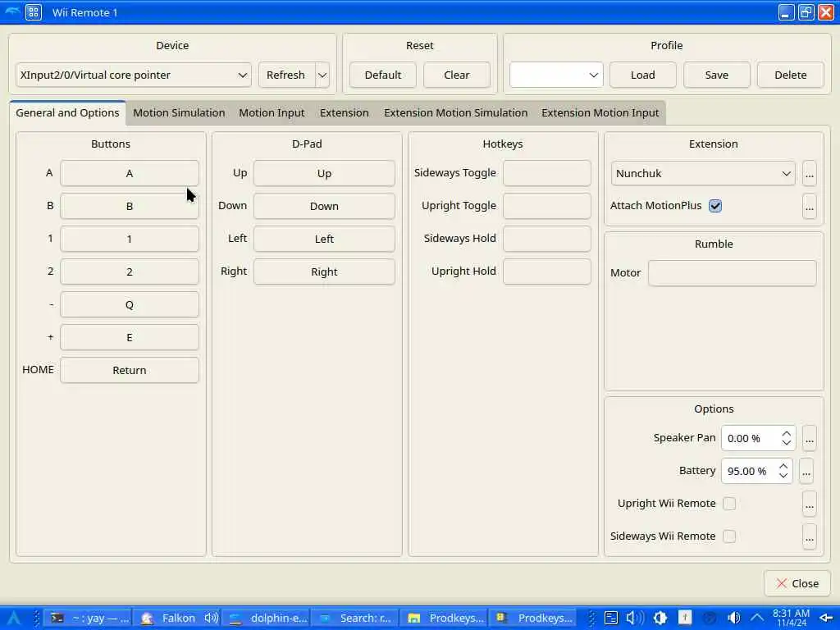The image size is (840, 630).
Task: Select General and Options tab
Action: pyautogui.click(x=67, y=113)
